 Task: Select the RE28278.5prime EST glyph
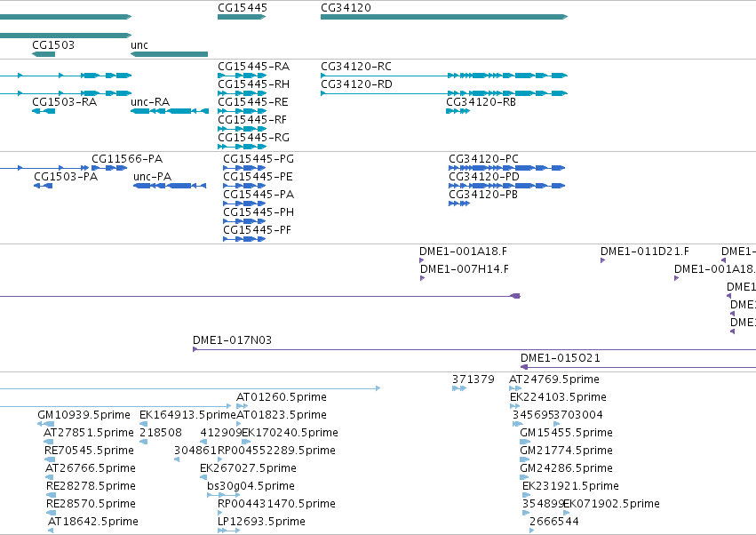coord(52,495)
